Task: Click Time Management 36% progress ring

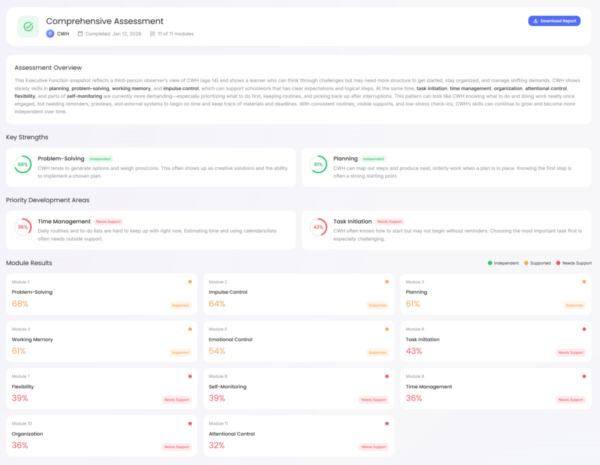Action: coord(23,227)
